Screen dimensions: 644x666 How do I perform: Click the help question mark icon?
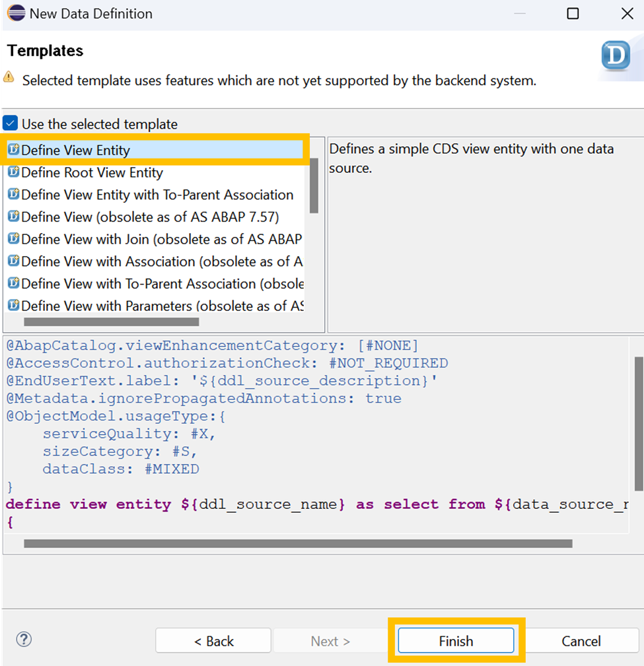point(24,639)
